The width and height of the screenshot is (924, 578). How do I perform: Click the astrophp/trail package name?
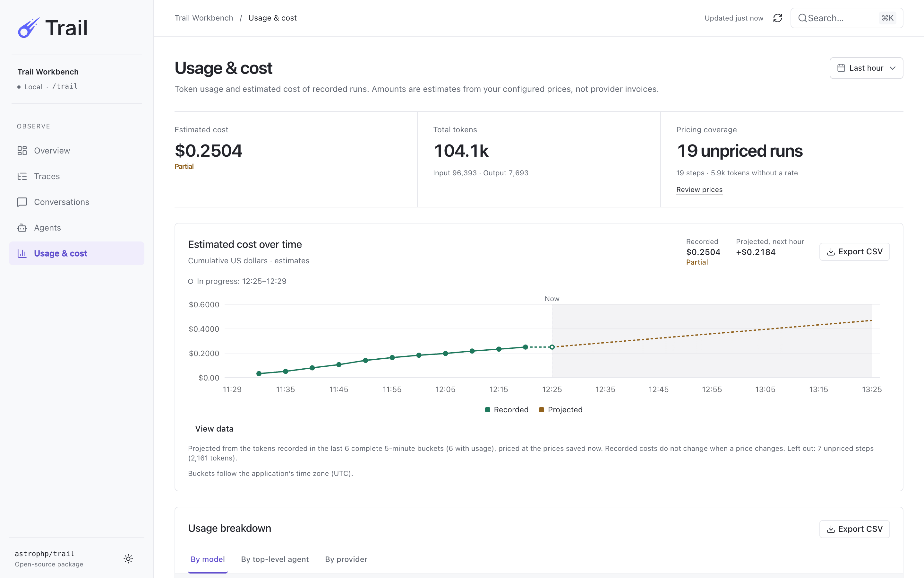tap(45, 554)
